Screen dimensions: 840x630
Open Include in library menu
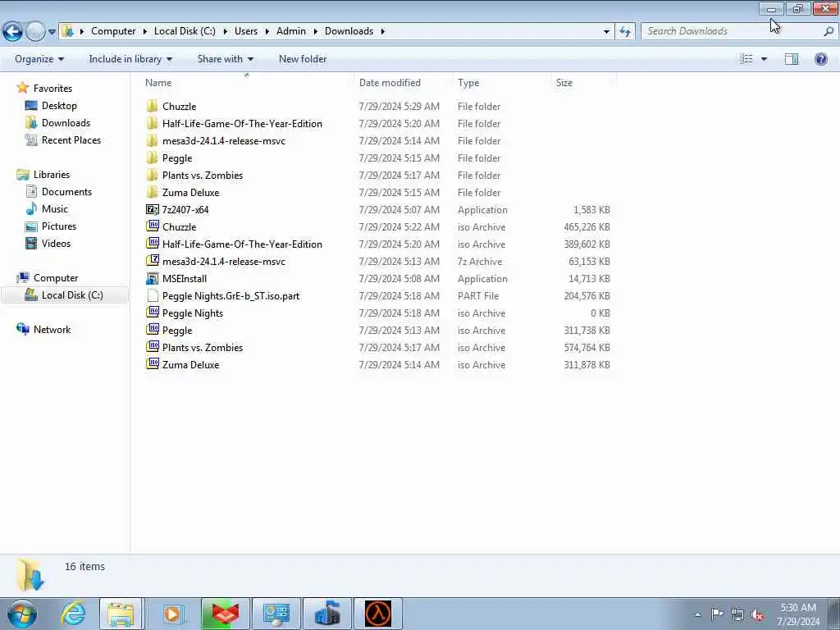click(130, 59)
